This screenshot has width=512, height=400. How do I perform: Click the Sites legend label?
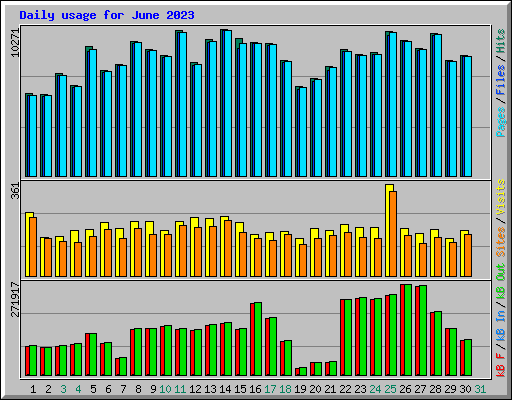(x=501, y=242)
